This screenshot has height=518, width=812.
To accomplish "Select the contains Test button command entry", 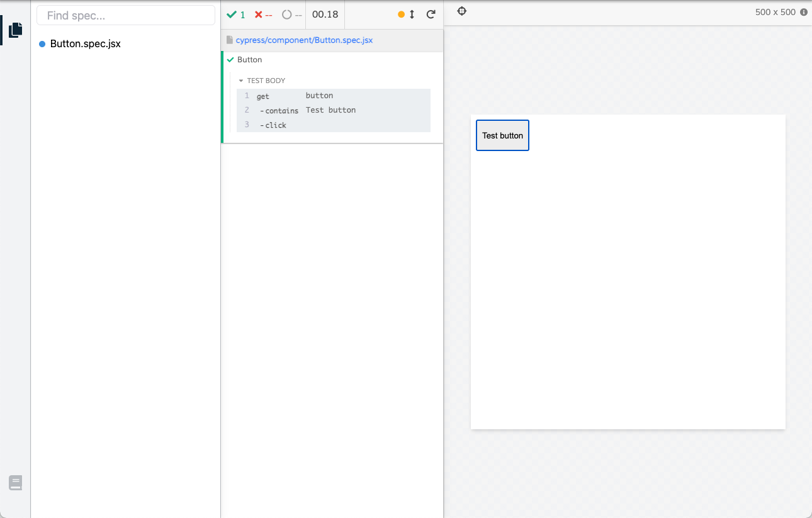I will 315,110.
